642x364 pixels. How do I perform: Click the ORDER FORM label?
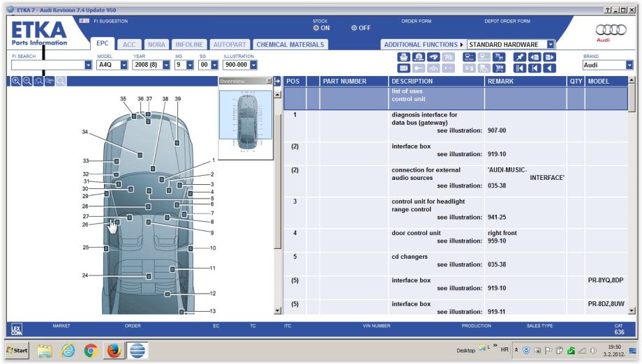(x=416, y=21)
